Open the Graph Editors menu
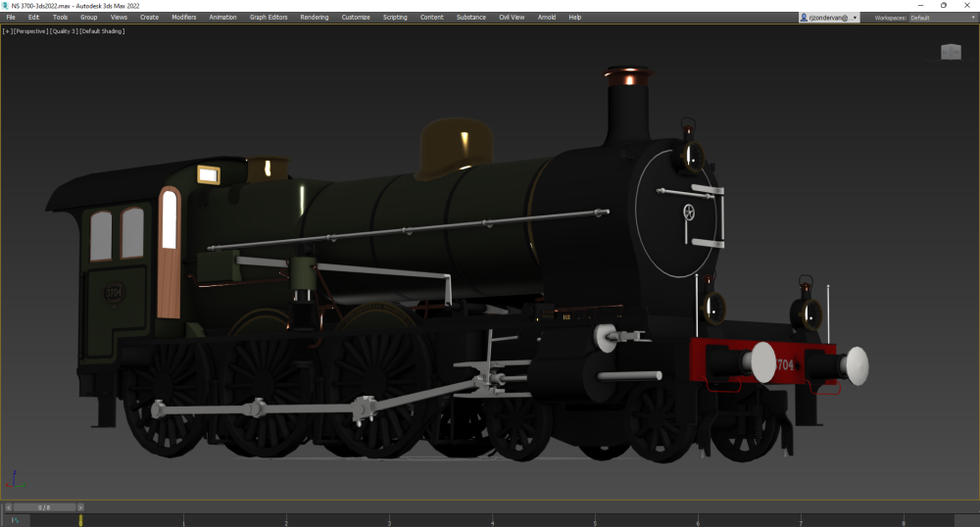The image size is (980, 527). tap(269, 18)
